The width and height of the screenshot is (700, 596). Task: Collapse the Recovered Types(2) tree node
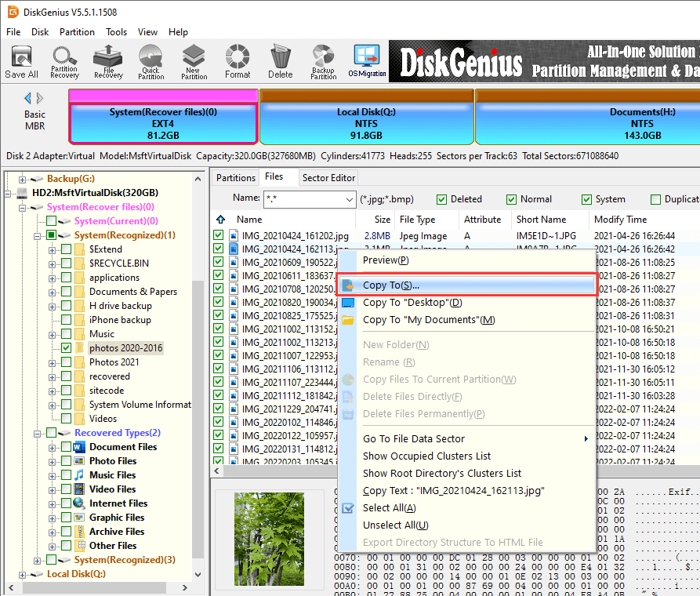[38, 433]
